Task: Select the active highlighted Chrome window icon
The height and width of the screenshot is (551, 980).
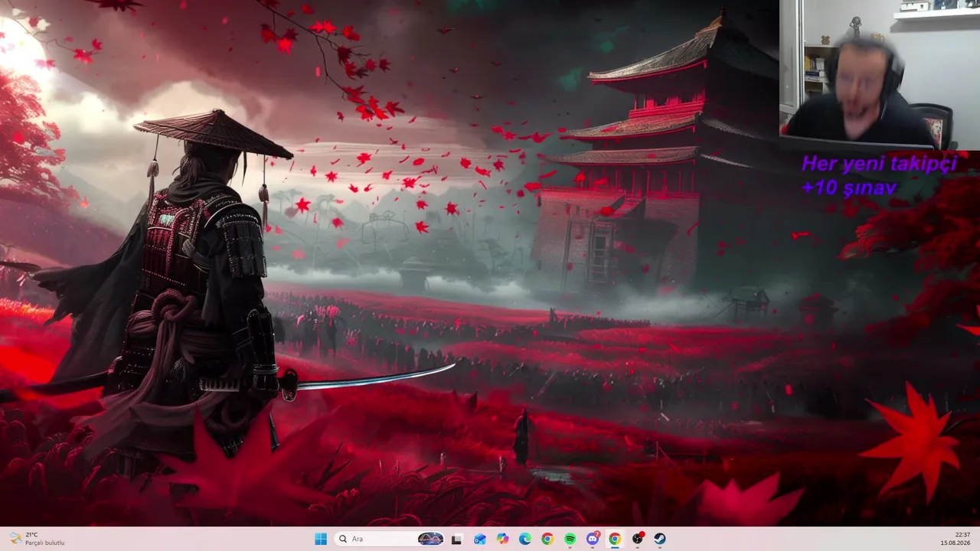Action: pos(615,539)
